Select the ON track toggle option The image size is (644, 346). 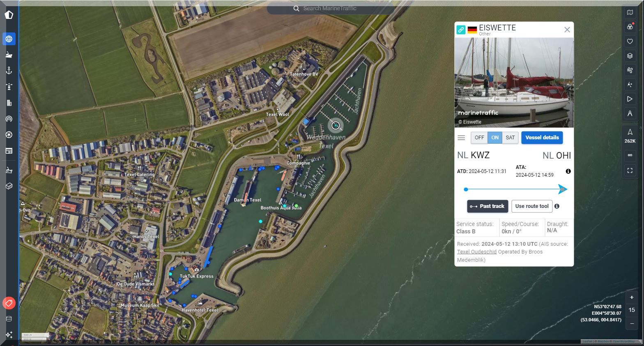[x=495, y=138]
